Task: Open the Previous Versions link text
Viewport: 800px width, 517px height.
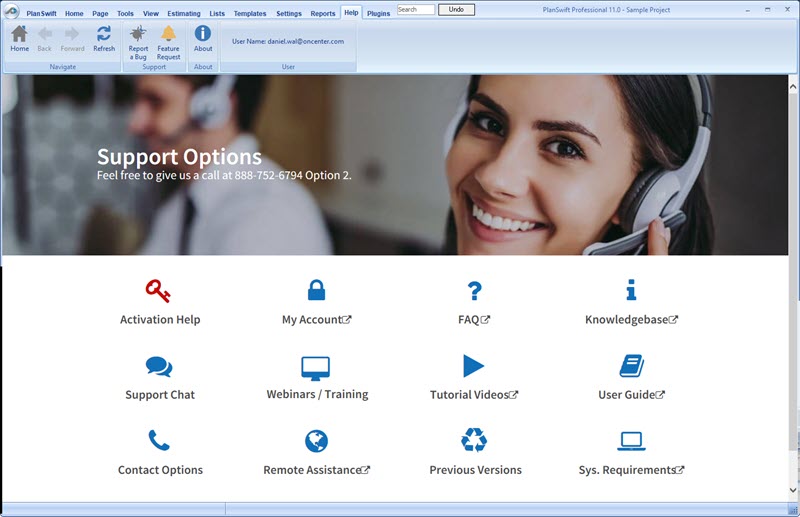Action: [x=476, y=470]
